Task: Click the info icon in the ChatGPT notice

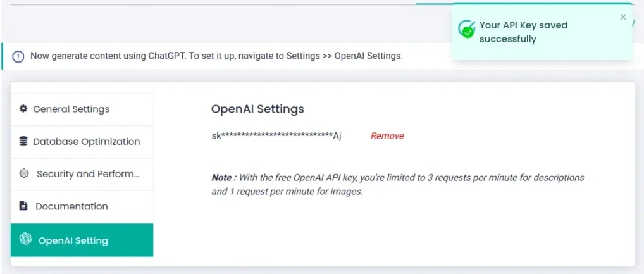Action: point(18,56)
